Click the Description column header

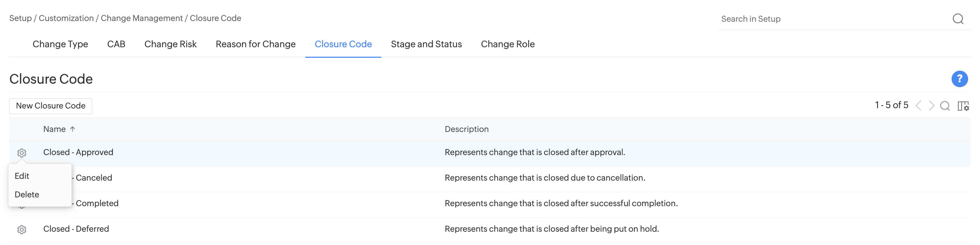coord(467,129)
